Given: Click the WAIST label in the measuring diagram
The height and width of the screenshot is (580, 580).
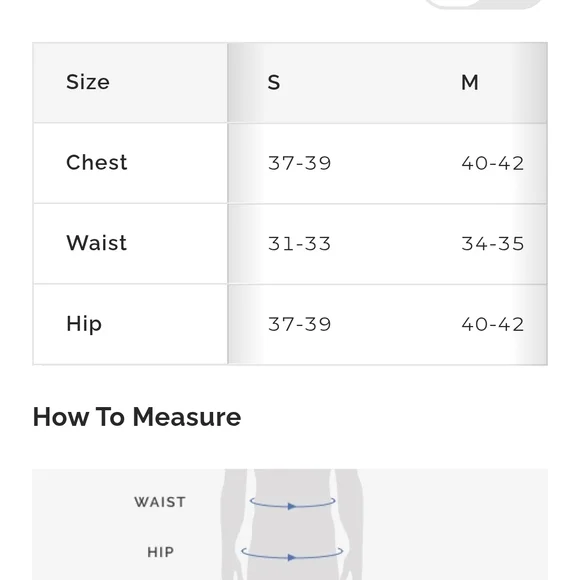Looking at the screenshot, I should click(160, 502).
